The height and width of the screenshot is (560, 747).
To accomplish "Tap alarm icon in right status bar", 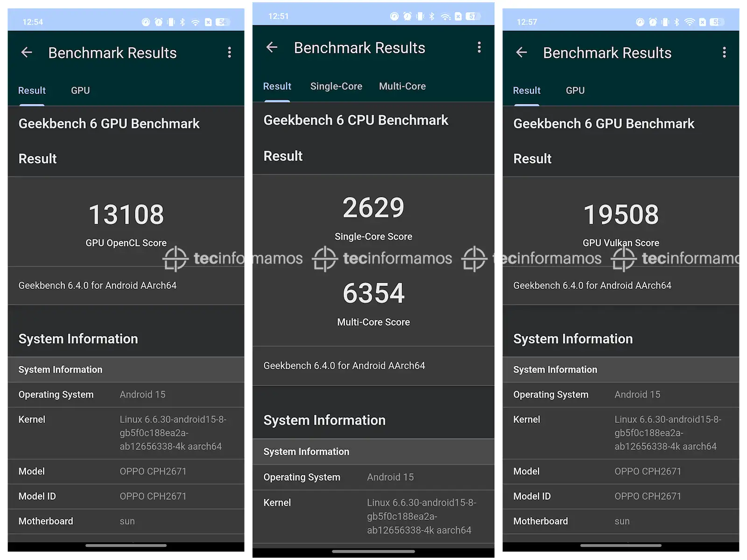I will pyautogui.click(x=653, y=22).
